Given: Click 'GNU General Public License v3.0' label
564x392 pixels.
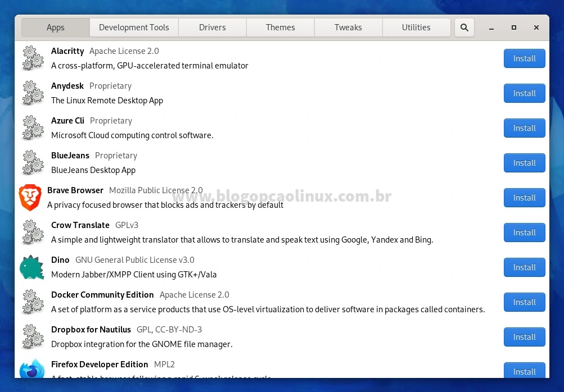Looking at the screenshot, I should click(x=134, y=260).
